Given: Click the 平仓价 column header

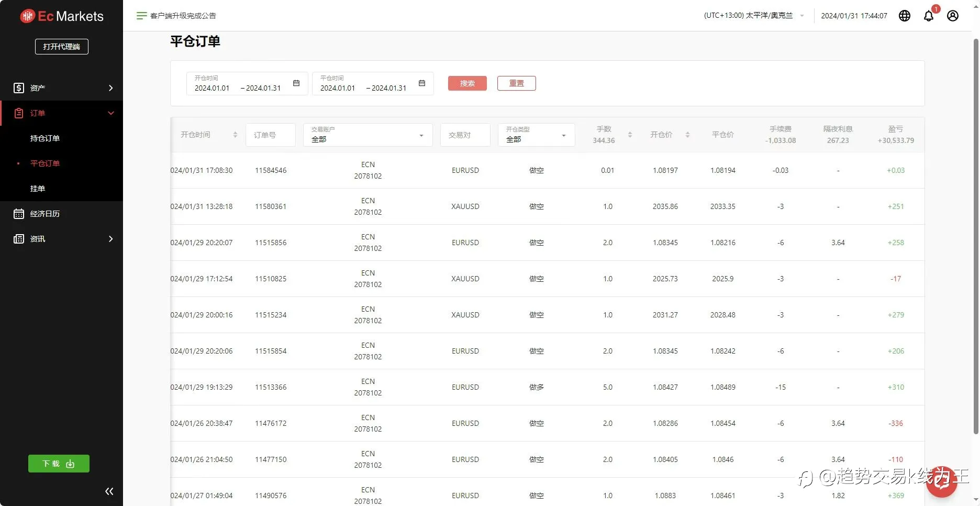Looking at the screenshot, I should pyautogui.click(x=723, y=135).
